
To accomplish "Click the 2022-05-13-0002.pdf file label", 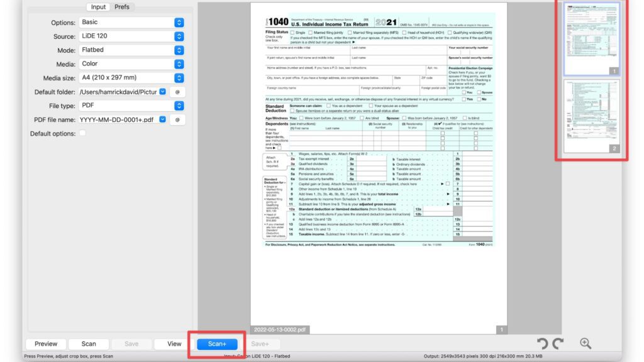I will [x=280, y=329].
